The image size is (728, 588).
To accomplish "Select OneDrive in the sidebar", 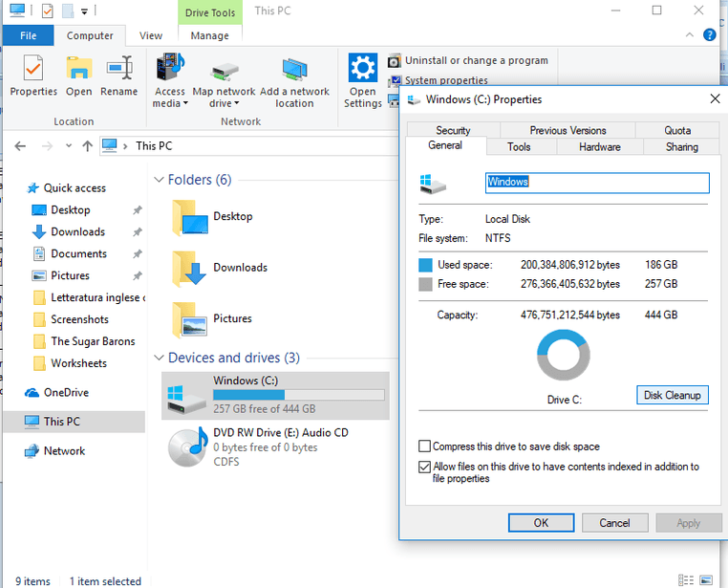I will click(x=66, y=392).
